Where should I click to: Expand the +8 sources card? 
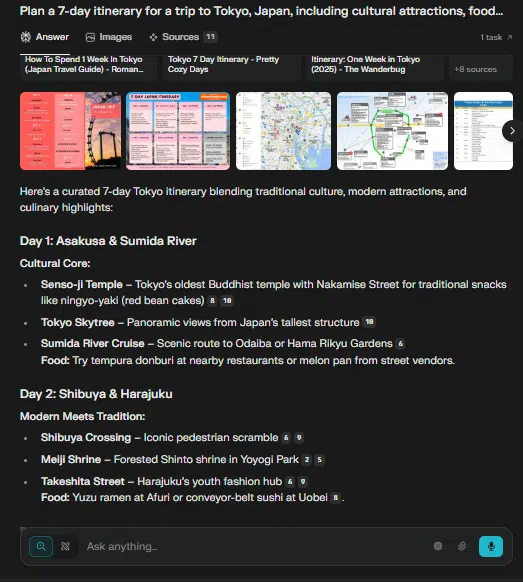point(481,68)
